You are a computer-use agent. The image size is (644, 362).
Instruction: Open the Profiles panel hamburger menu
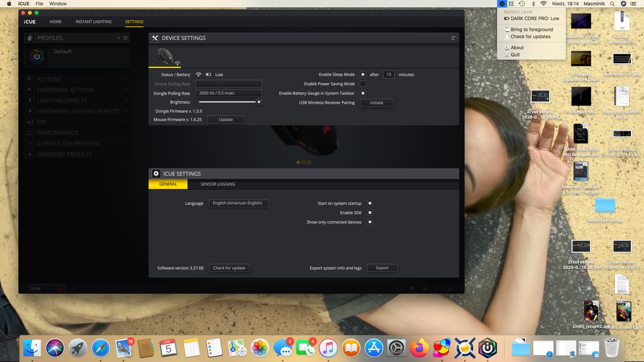pyautogui.click(x=125, y=38)
